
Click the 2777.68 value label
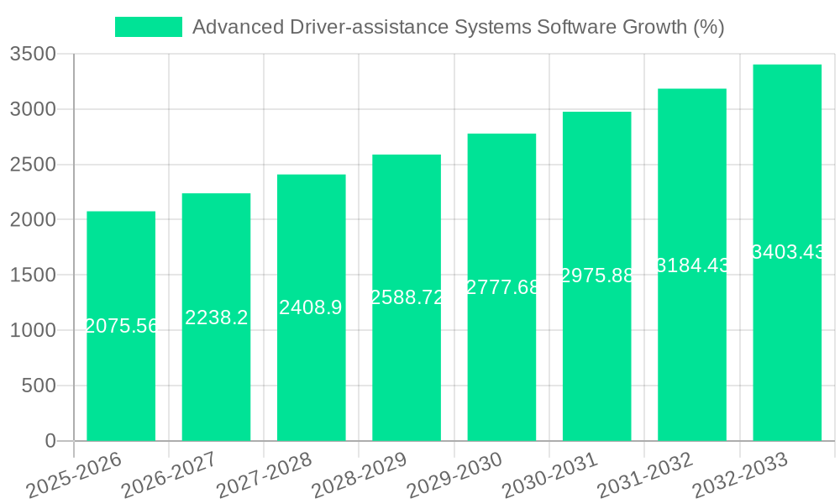[x=501, y=286]
